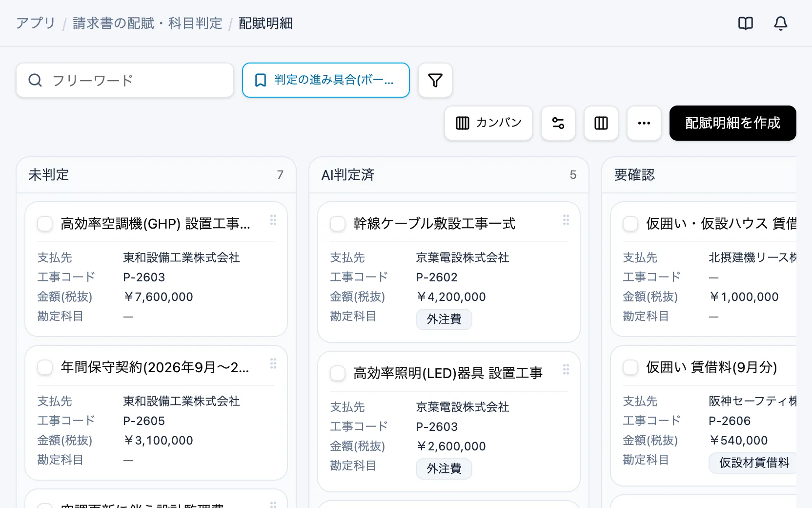Screen dimensions: 812x508
Task: Click 仮設材賃借料 account tag
Action: (753, 463)
